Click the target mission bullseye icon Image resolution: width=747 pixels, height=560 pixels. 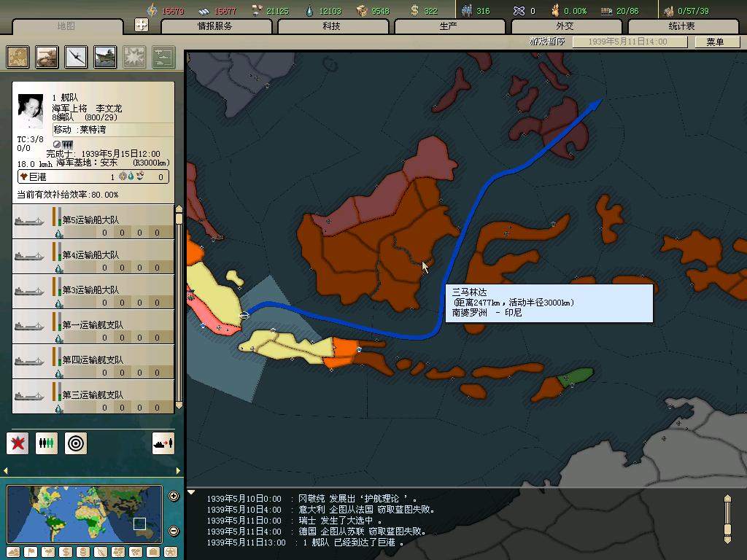point(75,443)
